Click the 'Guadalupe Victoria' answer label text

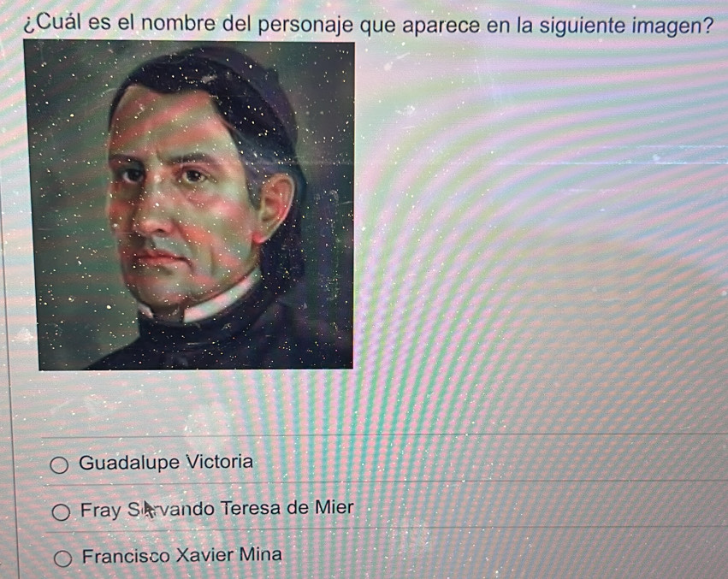coord(166,462)
